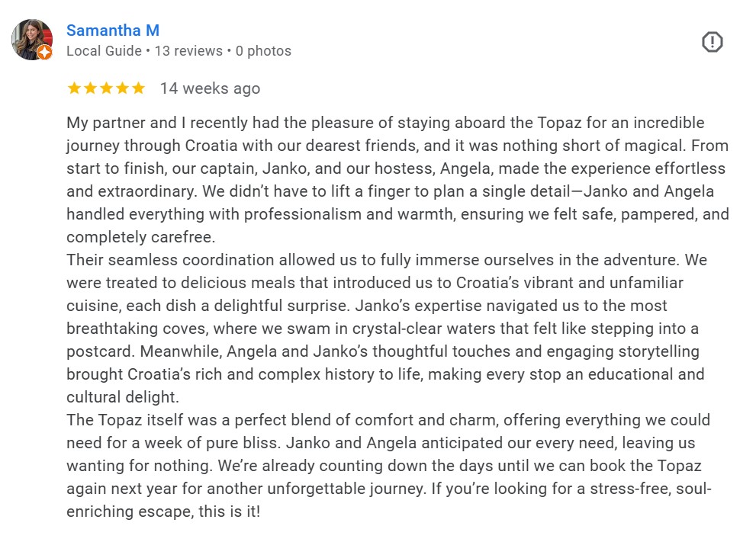Click the "14 weeks ago" timestamp
Screen dimensions: 756x542
coord(210,88)
